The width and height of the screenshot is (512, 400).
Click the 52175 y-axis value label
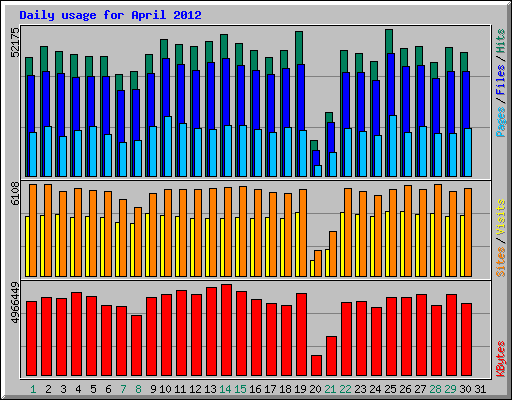coord(15,42)
